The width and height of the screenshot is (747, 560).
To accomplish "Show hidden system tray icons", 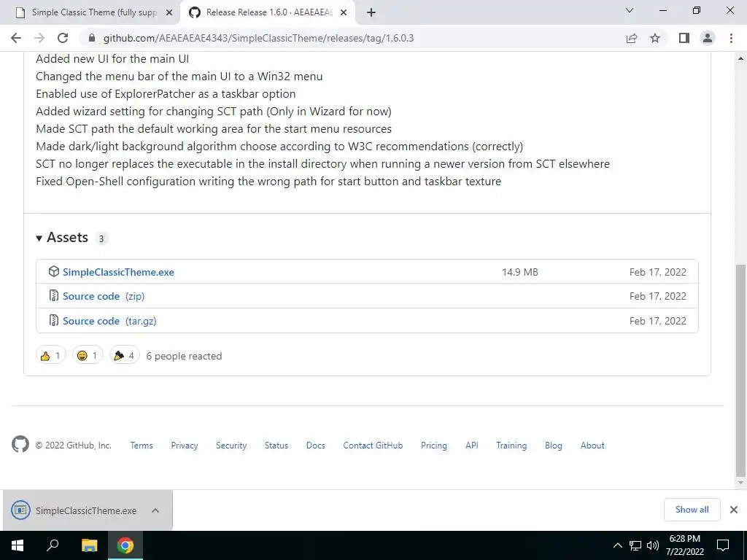I will click(617, 545).
